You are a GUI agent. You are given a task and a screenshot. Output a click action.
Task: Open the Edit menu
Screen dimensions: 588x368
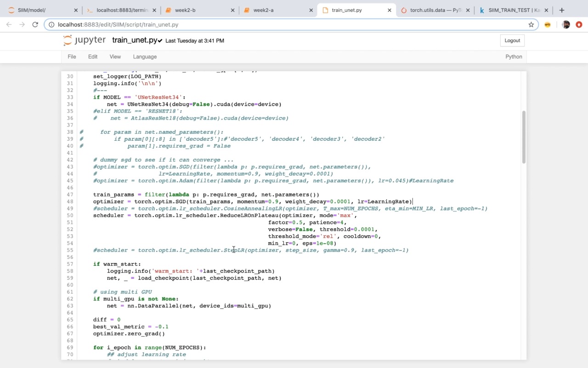click(x=93, y=57)
